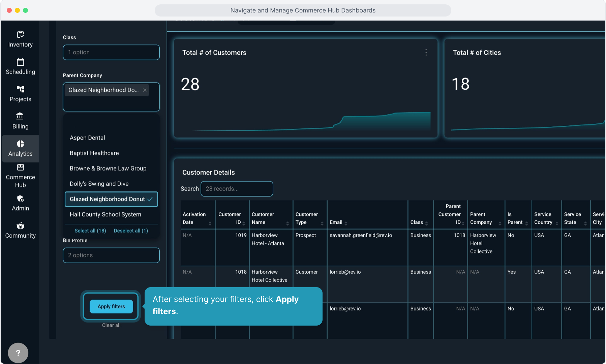
Task: Uncheck Glazed Neighborhood Donut option
Action: pyautogui.click(x=111, y=199)
